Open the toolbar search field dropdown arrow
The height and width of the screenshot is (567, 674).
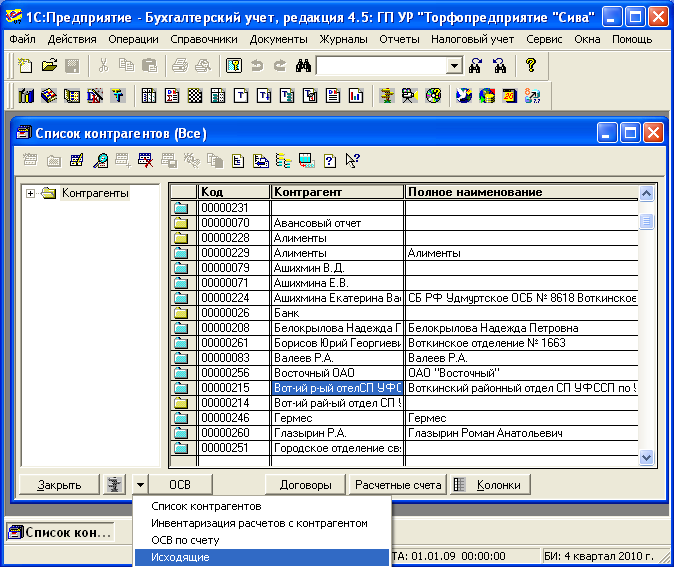pyautogui.click(x=454, y=66)
